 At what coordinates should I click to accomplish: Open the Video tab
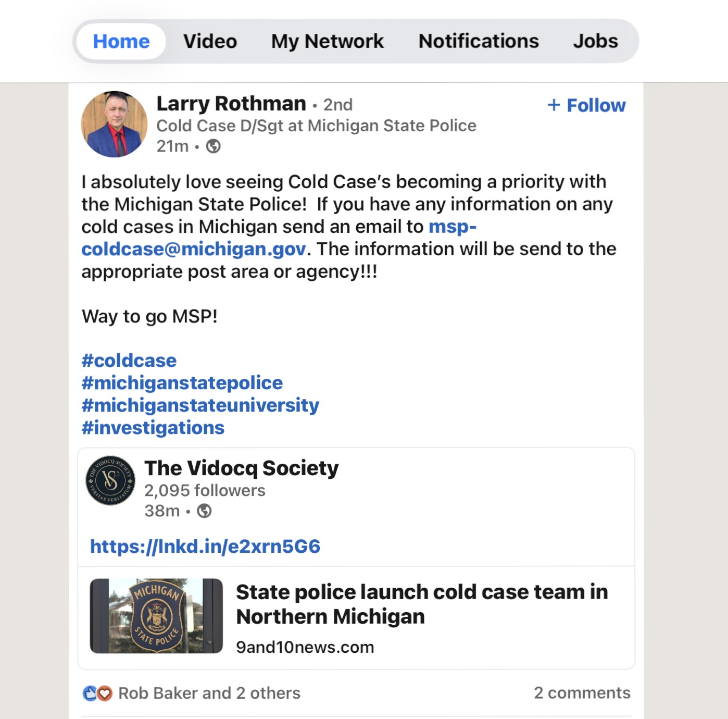tap(210, 41)
